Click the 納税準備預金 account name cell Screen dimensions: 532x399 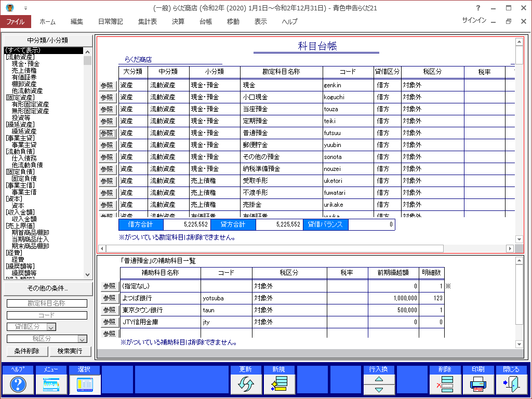pyautogui.click(x=281, y=169)
